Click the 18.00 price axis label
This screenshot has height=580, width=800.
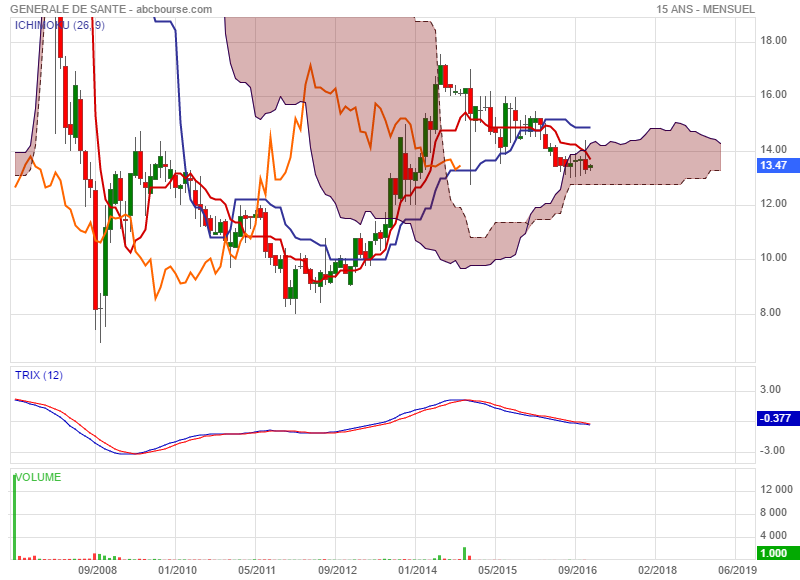773,41
